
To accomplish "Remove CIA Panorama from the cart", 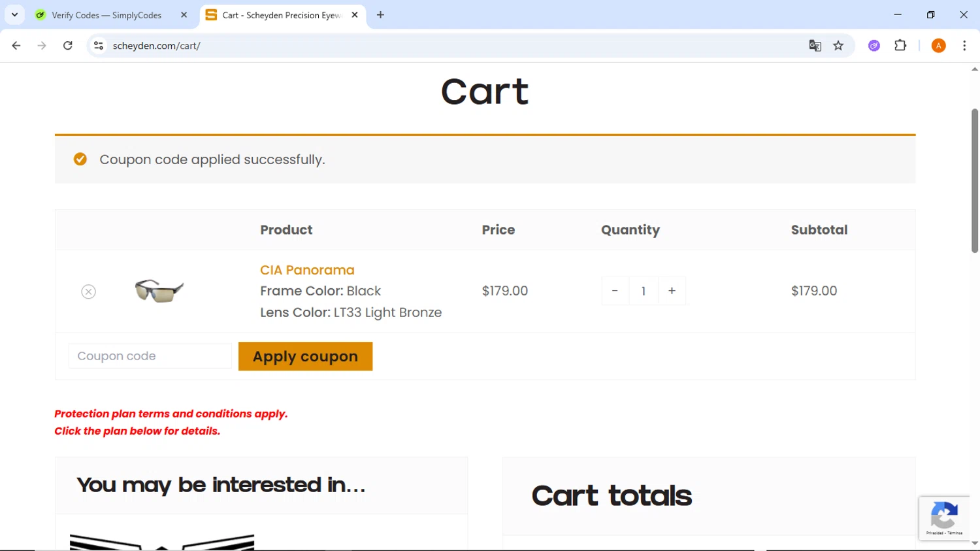I will pyautogui.click(x=89, y=292).
